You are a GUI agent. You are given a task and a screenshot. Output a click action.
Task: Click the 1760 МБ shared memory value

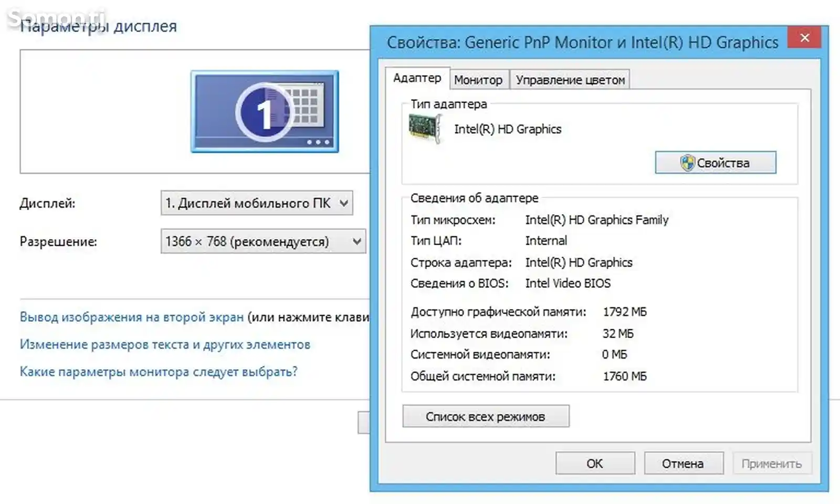click(x=625, y=376)
